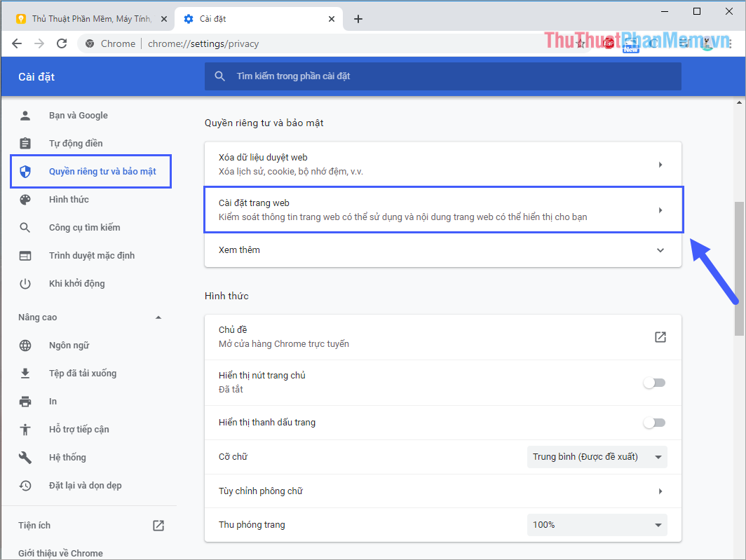Viewport: 746px width, 560px height.
Task: Enable Hiển thị thanh dấu trang
Action: tap(654, 422)
